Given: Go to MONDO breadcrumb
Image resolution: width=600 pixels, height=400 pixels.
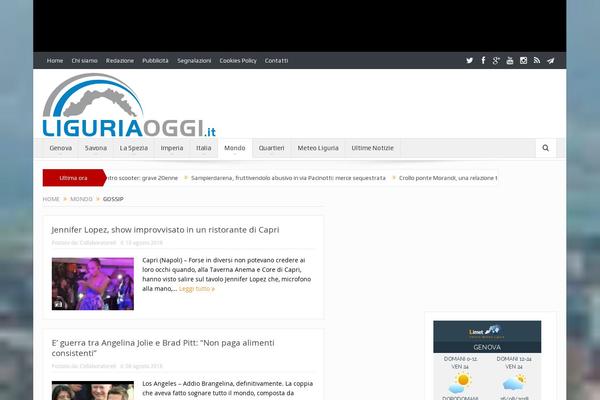Looking at the screenshot, I should point(81,199).
